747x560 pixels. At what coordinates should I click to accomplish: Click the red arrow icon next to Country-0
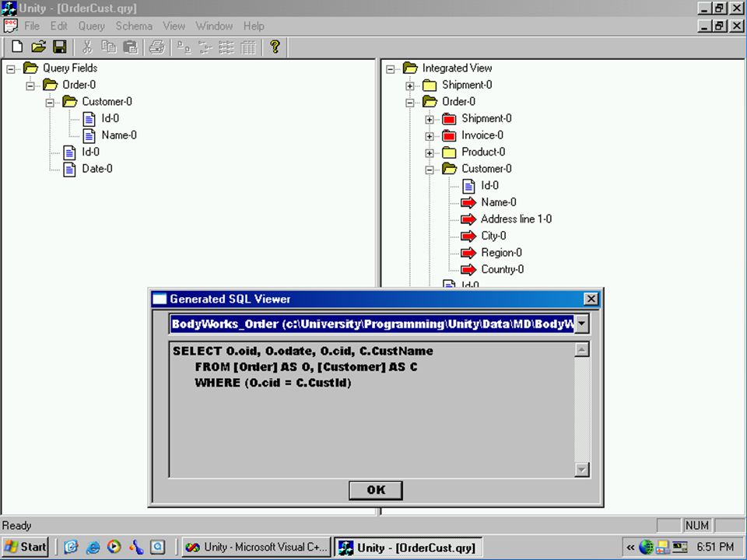point(468,270)
